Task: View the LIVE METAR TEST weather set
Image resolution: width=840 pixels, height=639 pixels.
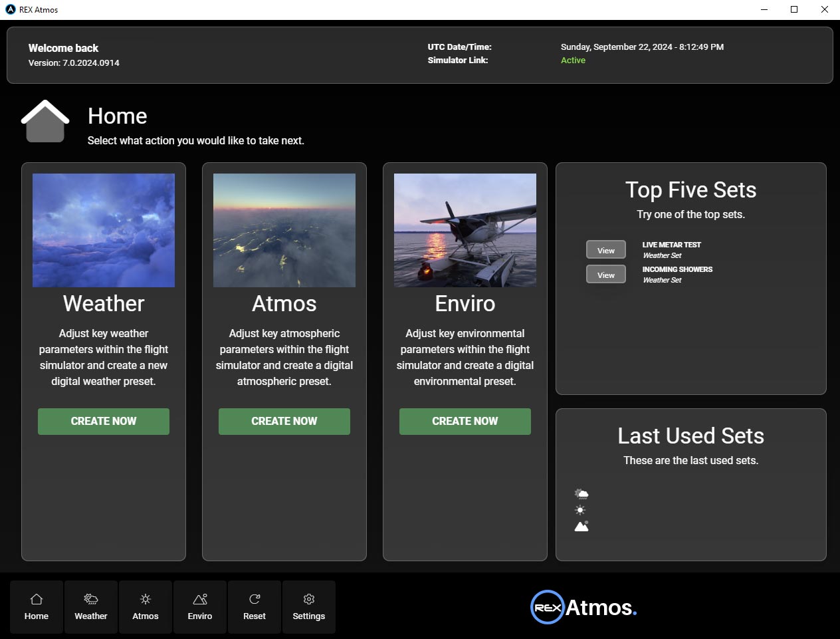Action: point(605,249)
